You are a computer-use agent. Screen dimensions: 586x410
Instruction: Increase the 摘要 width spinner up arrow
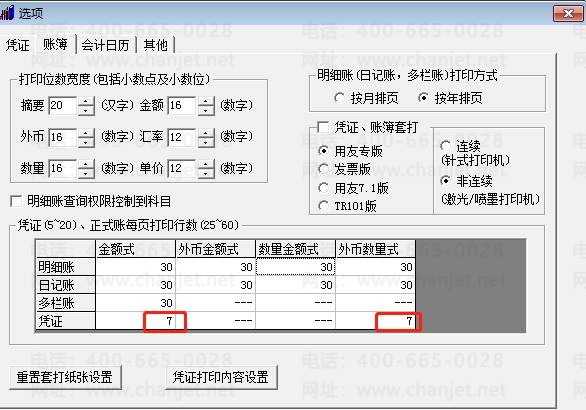pos(86,101)
